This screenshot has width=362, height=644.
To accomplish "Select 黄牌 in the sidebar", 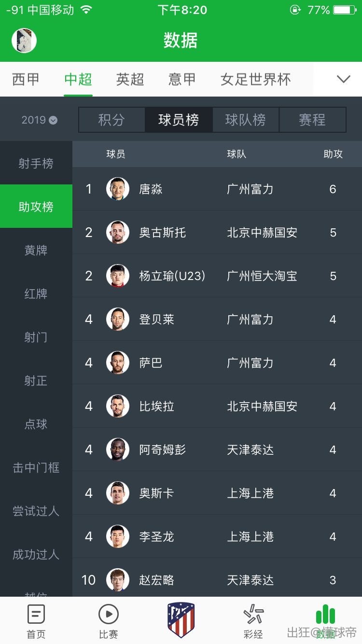I will click(x=36, y=251).
